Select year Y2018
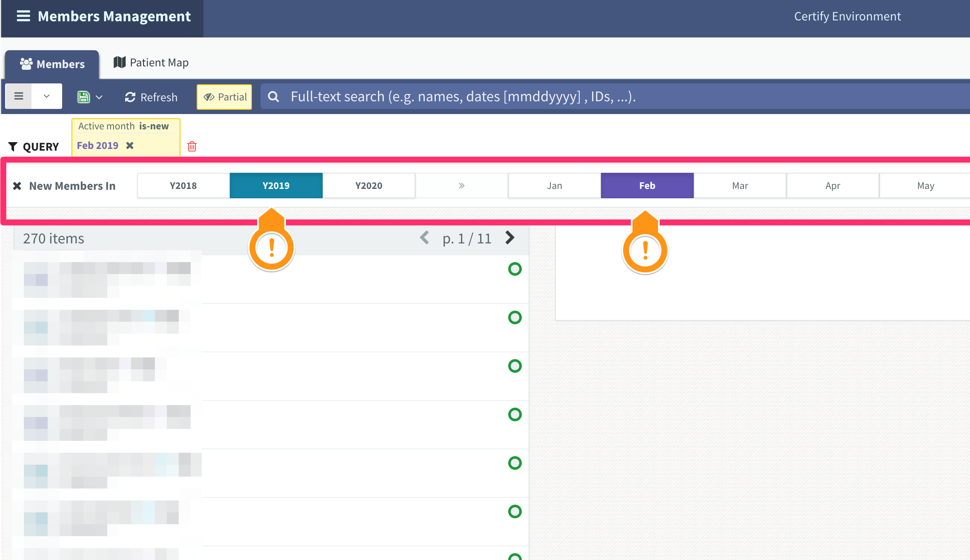The width and height of the screenshot is (970, 560). tap(183, 186)
